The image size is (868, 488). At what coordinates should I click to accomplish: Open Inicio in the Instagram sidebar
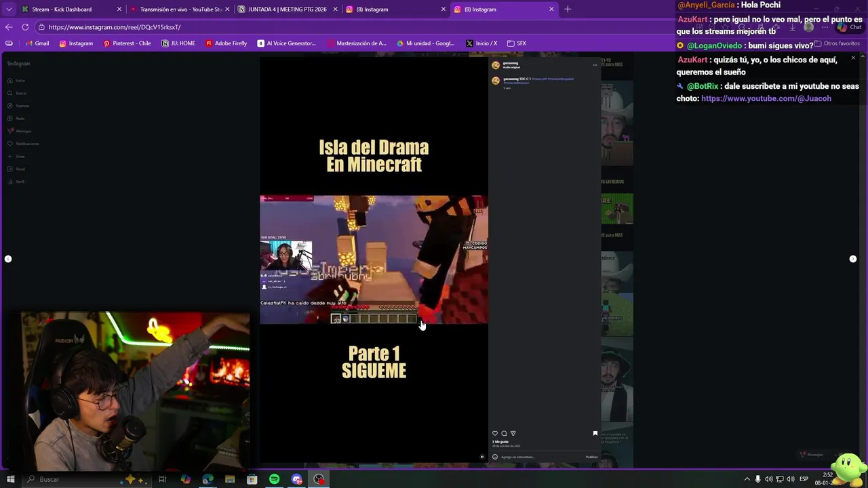[x=16, y=81]
